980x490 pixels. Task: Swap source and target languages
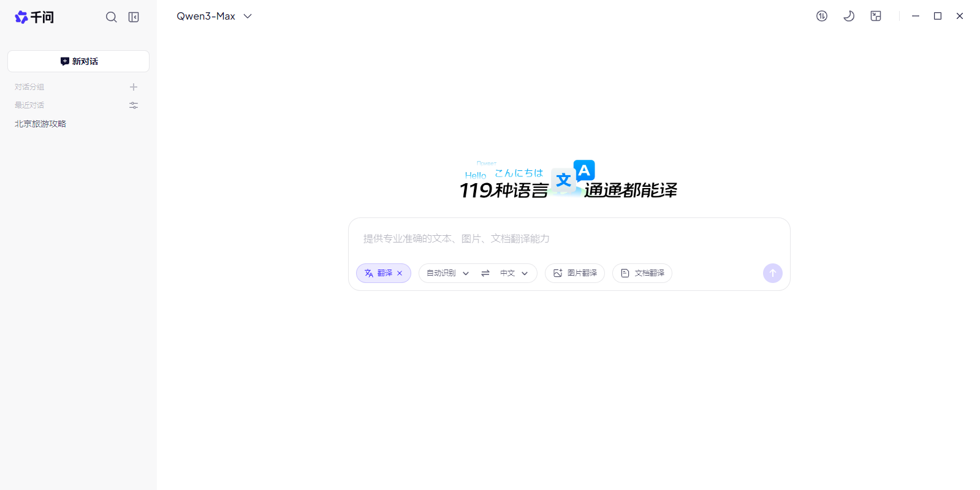[485, 273]
